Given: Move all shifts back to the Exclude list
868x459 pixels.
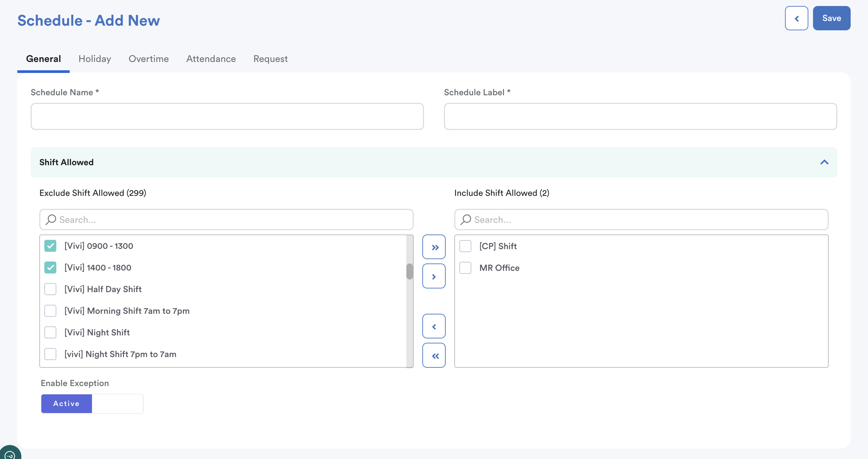Looking at the screenshot, I should point(434,355).
